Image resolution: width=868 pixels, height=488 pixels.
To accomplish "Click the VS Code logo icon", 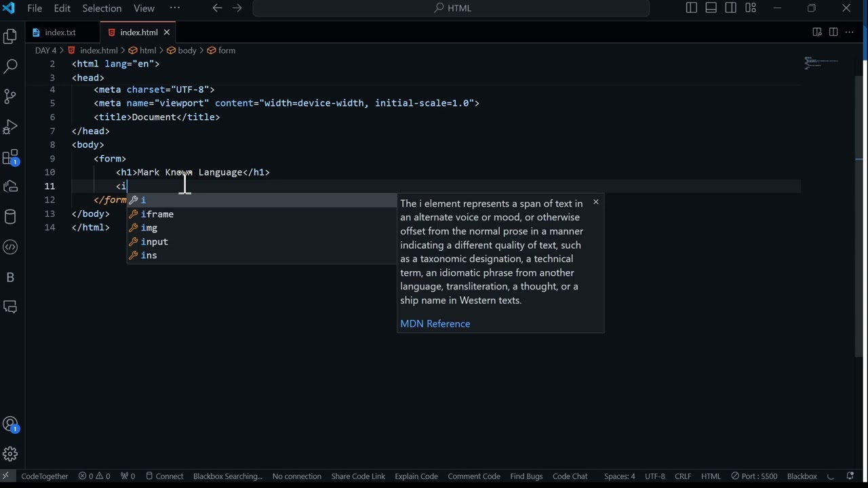I will point(9,8).
